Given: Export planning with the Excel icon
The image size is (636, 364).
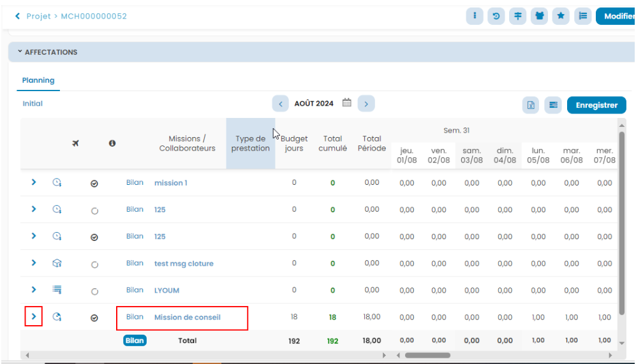Looking at the screenshot, I should tap(531, 105).
